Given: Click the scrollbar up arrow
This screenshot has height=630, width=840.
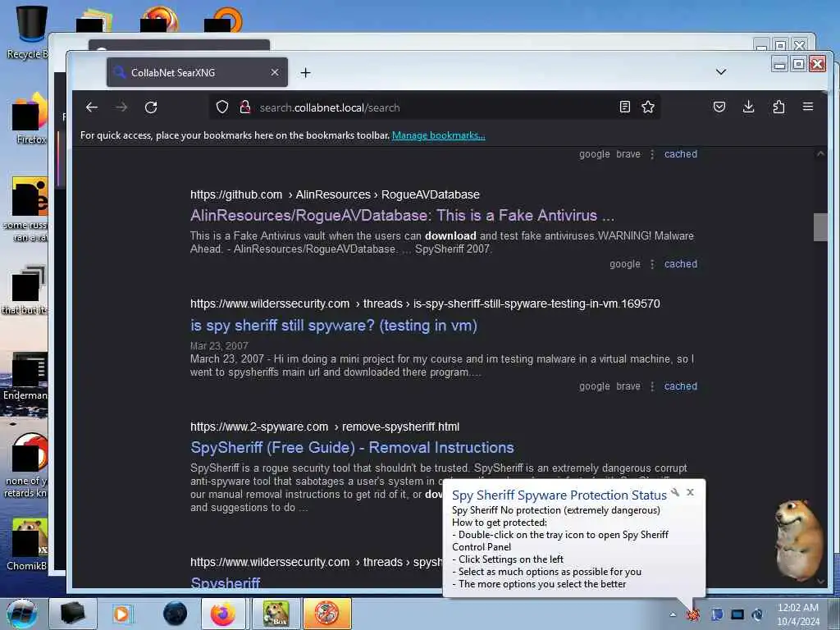Looking at the screenshot, I should point(820,153).
